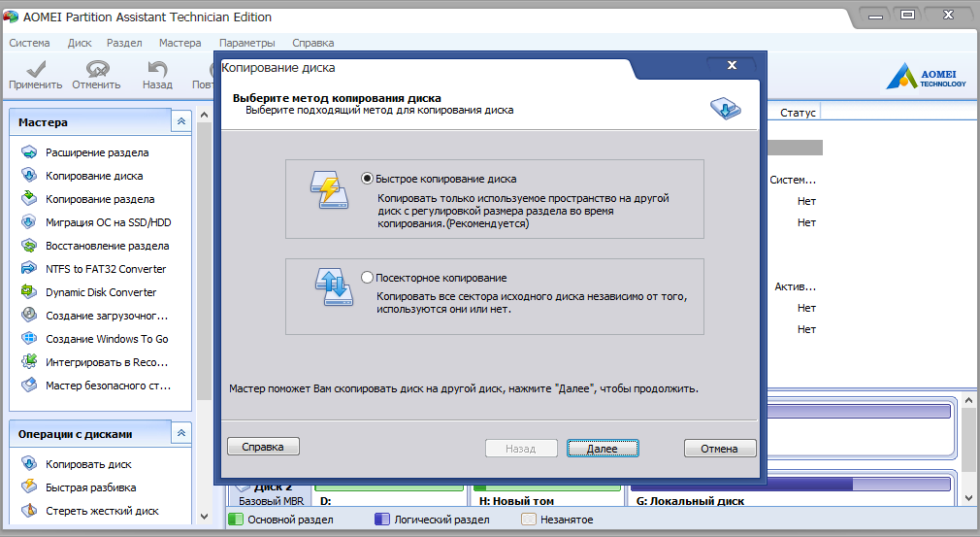The image size is (980, 537).
Task: Open the Раздел menu
Action: (124, 43)
